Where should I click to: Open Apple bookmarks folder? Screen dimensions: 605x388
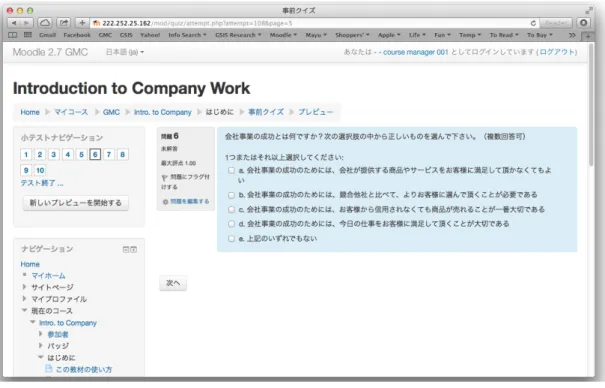389,35
